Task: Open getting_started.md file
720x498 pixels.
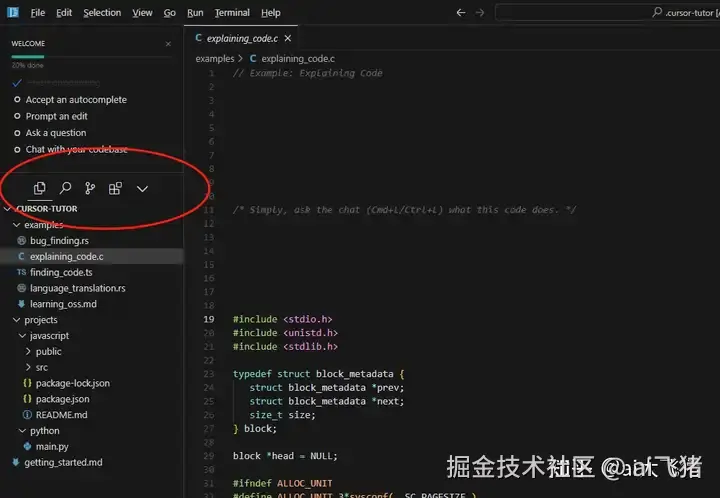Action: 63,462
